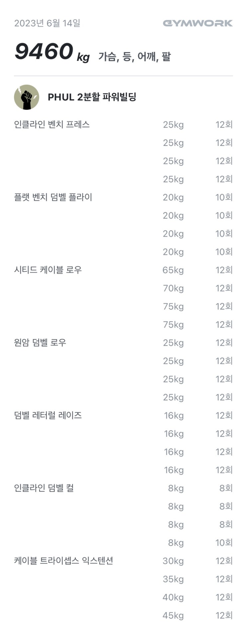Click the GYMWORK logo
This screenshot has width=247, height=644.
point(198,23)
